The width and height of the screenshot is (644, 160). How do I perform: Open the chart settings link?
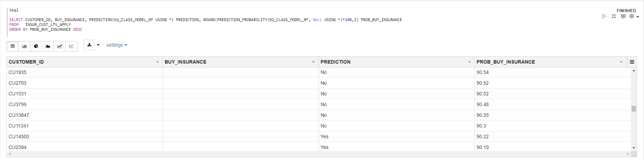[117, 45]
